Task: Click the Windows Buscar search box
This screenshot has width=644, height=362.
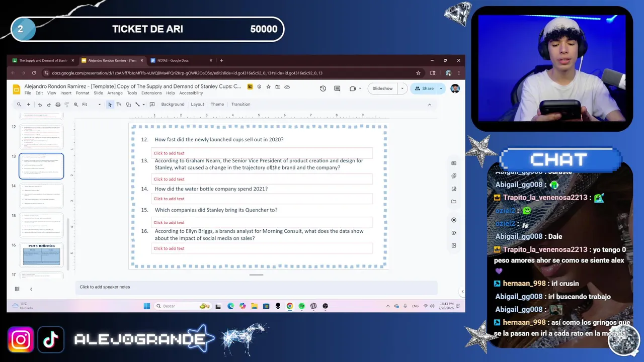Action: (182, 306)
